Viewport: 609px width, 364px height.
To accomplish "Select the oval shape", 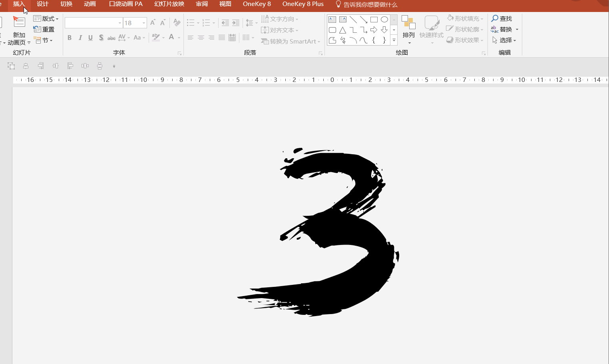I will click(384, 19).
